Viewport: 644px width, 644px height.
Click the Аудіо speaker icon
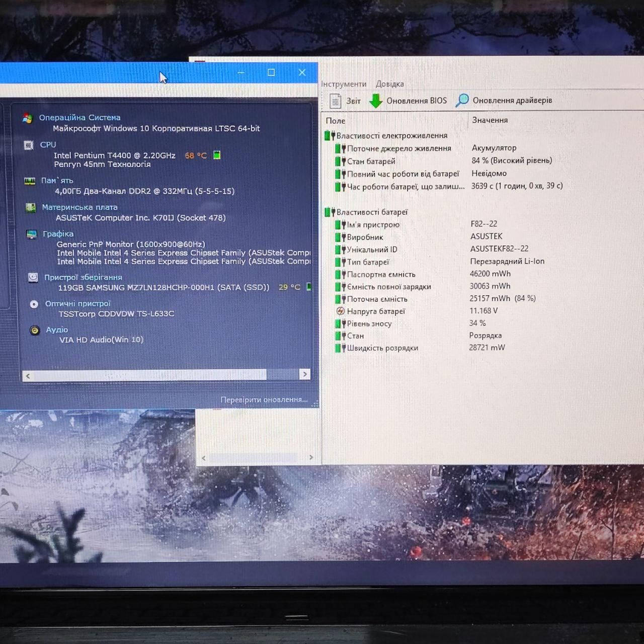(x=35, y=330)
